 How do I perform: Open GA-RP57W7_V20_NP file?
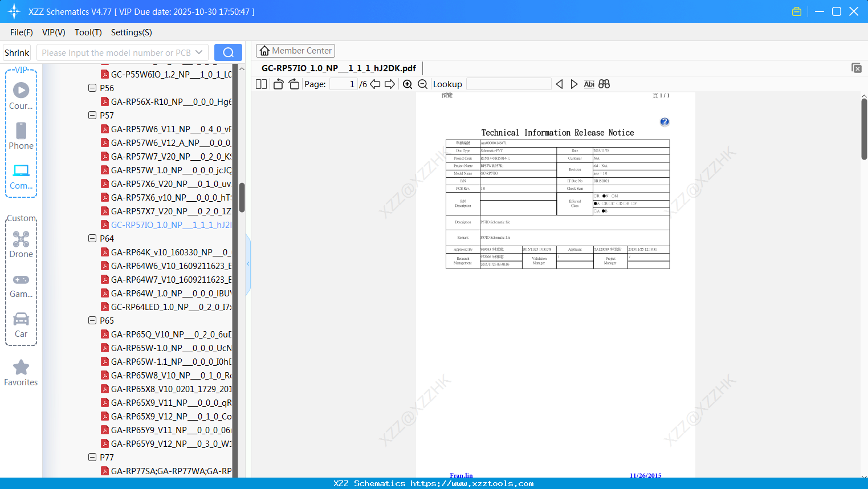[x=166, y=157]
